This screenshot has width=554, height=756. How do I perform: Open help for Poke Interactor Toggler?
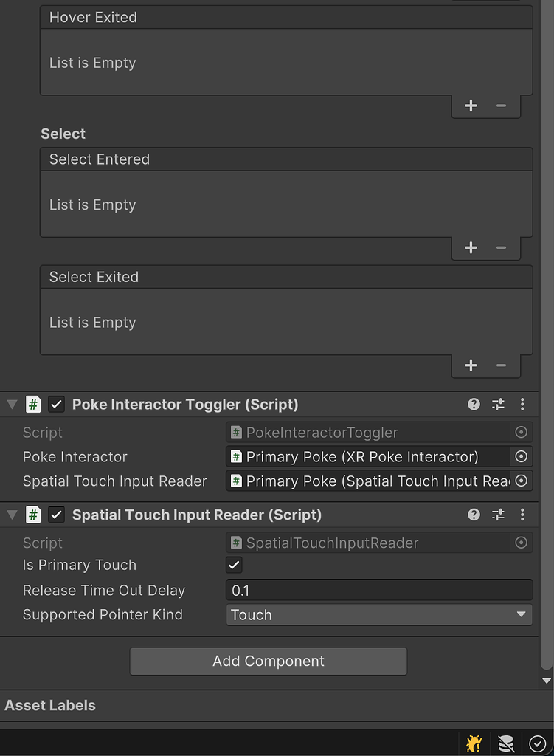point(474,404)
